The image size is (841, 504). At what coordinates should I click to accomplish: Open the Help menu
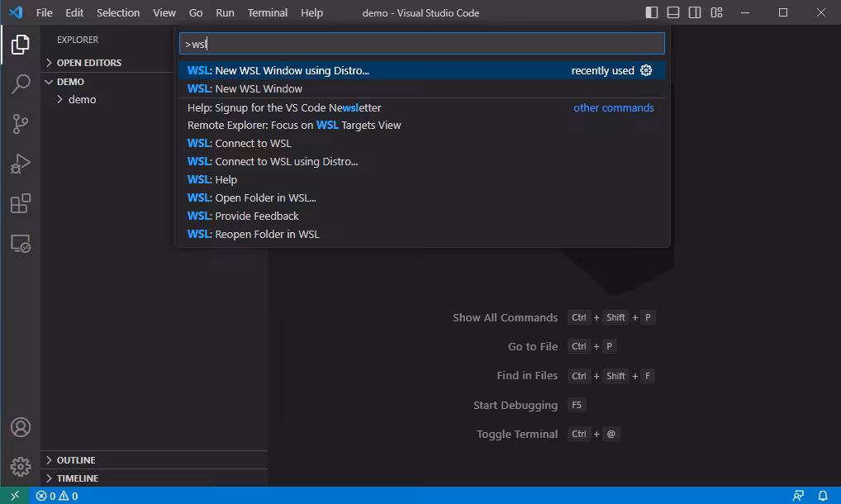[x=311, y=12]
